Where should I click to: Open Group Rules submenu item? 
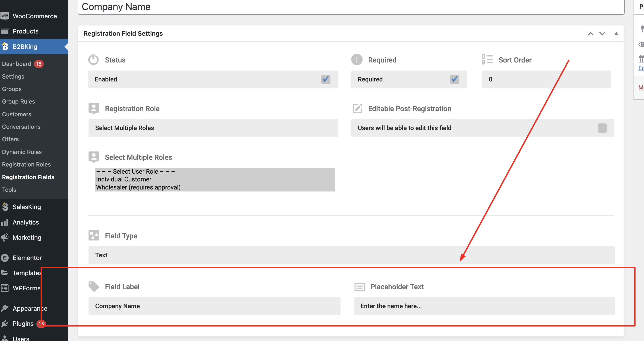[x=19, y=101]
